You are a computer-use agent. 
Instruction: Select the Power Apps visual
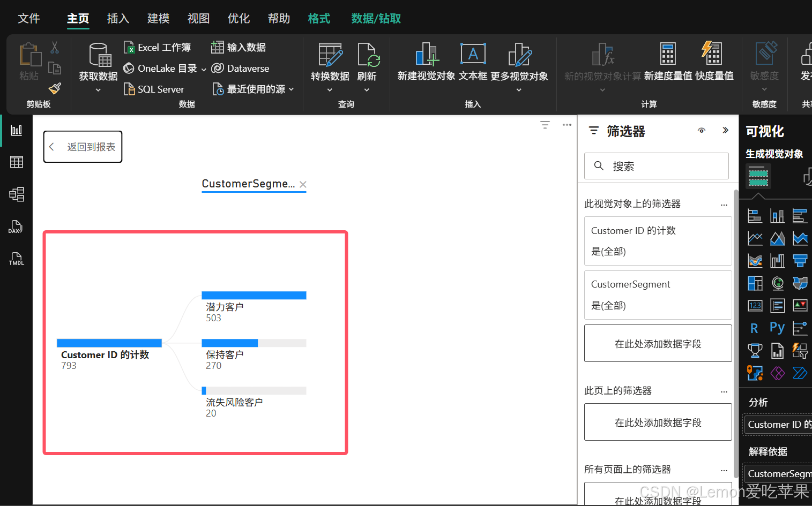(x=777, y=373)
